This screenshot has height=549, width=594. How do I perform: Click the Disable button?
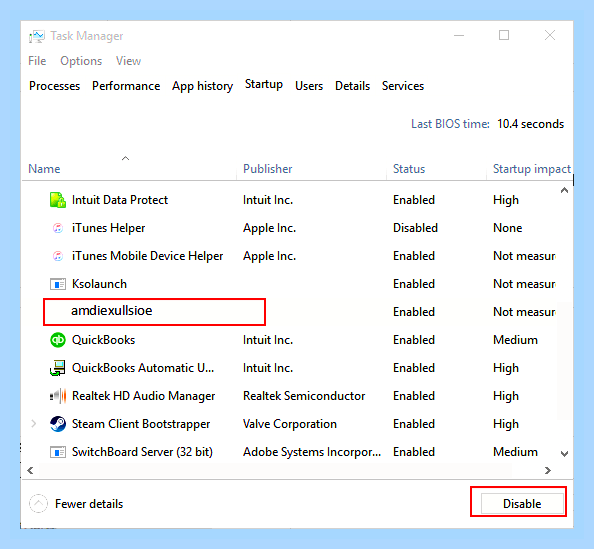point(522,504)
